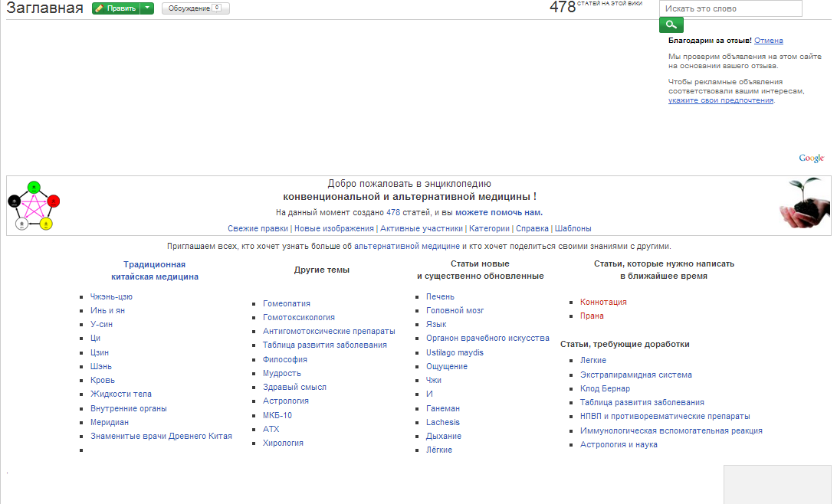Open Внутренние органы article

pos(128,408)
